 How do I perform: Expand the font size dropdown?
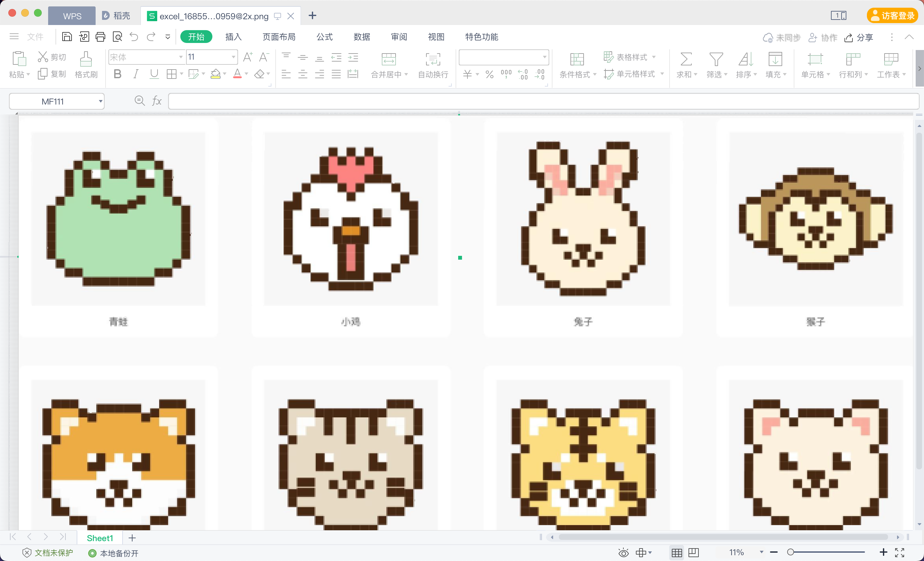(233, 57)
